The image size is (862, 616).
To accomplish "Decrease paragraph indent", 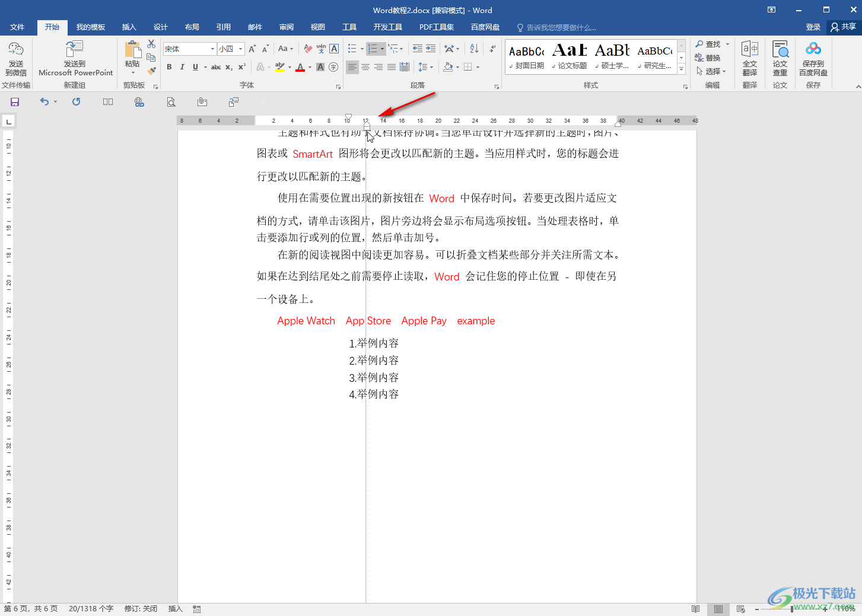I will [418, 49].
